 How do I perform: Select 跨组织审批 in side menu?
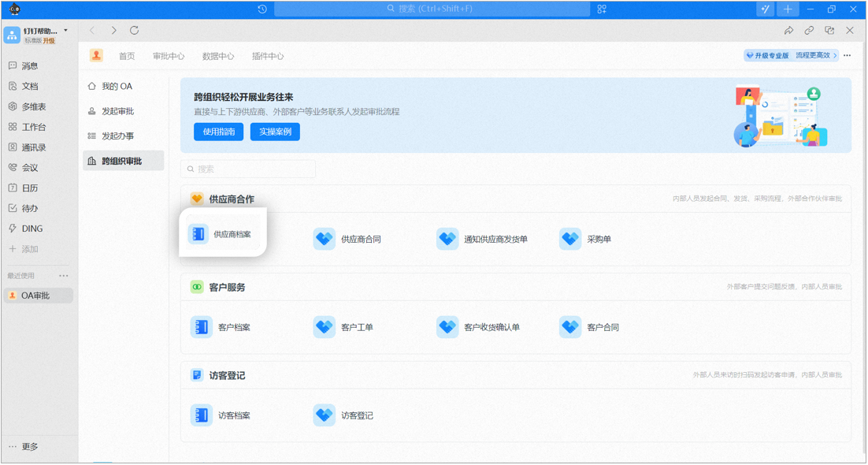(124, 161)
